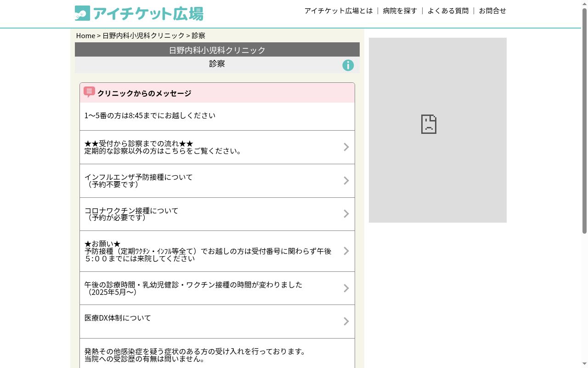Open 病院を探す in the top navigation
Image resolution: width=588 pixels, height=368 pixels.
400,11
